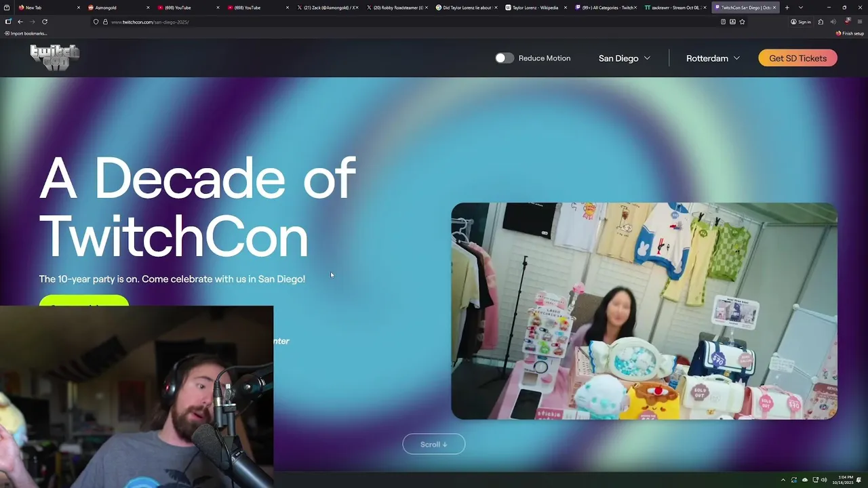Expand the San Diego dropdown

coord(624,58)
